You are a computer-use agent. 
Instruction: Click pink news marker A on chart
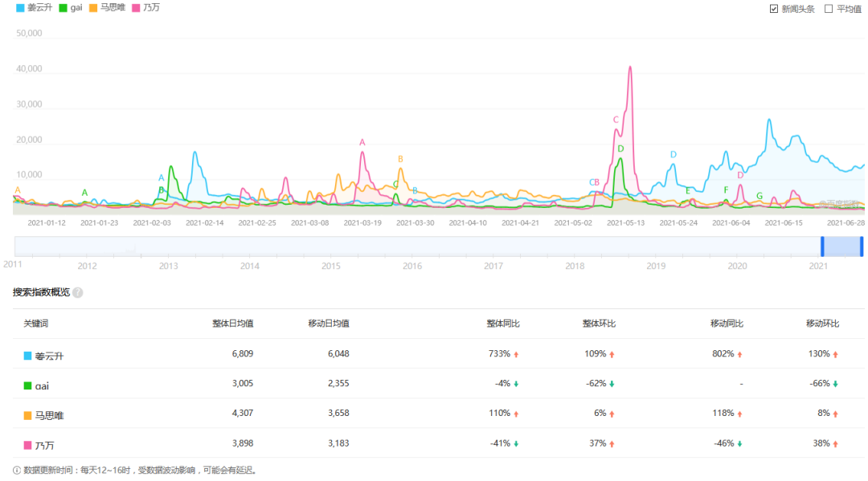[x=362, y=142]
